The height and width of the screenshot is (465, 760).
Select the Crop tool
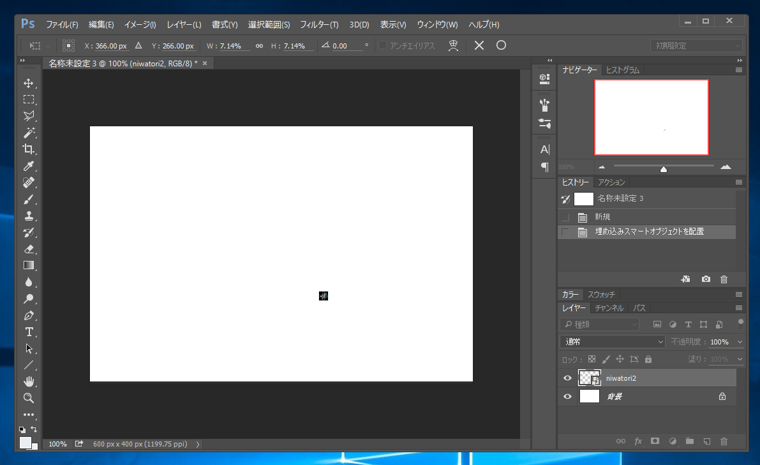pyautogui.click(x=29, y=149)
